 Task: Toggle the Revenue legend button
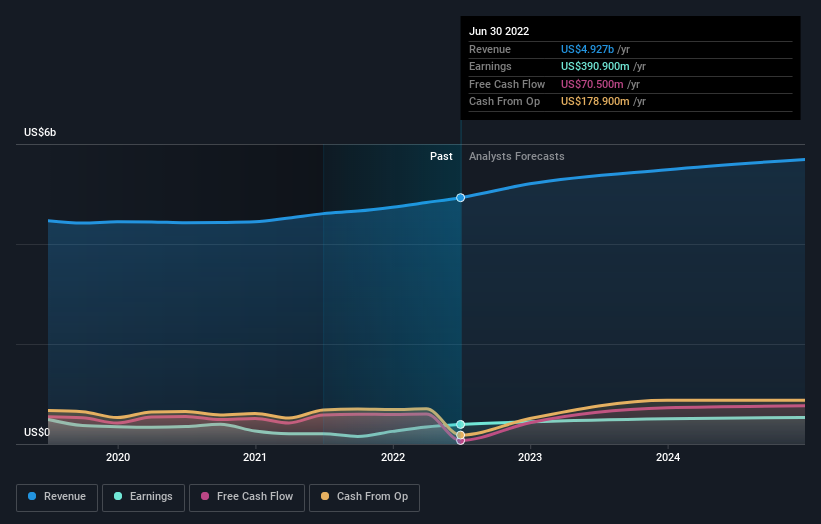click(x=57, y=497)
